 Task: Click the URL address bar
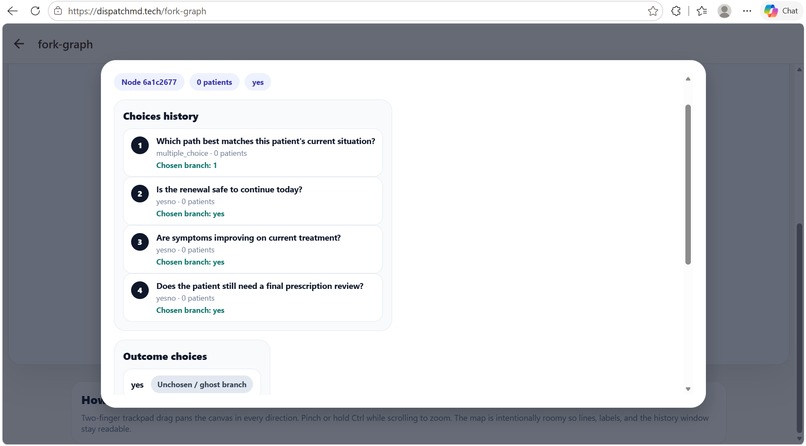(355, 11)
